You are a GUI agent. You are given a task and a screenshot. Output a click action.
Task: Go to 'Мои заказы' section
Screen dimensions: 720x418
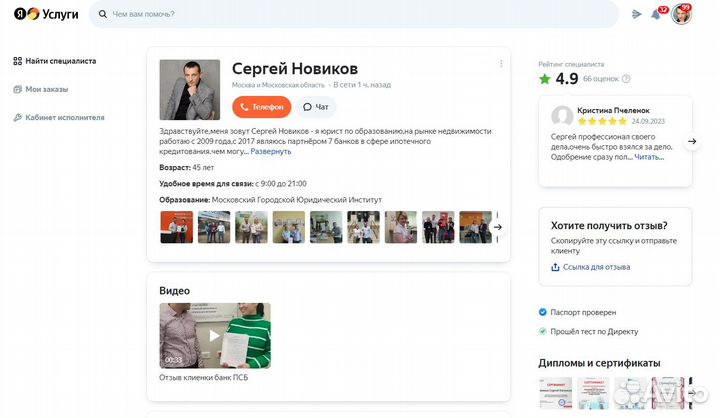coord(41,89)
